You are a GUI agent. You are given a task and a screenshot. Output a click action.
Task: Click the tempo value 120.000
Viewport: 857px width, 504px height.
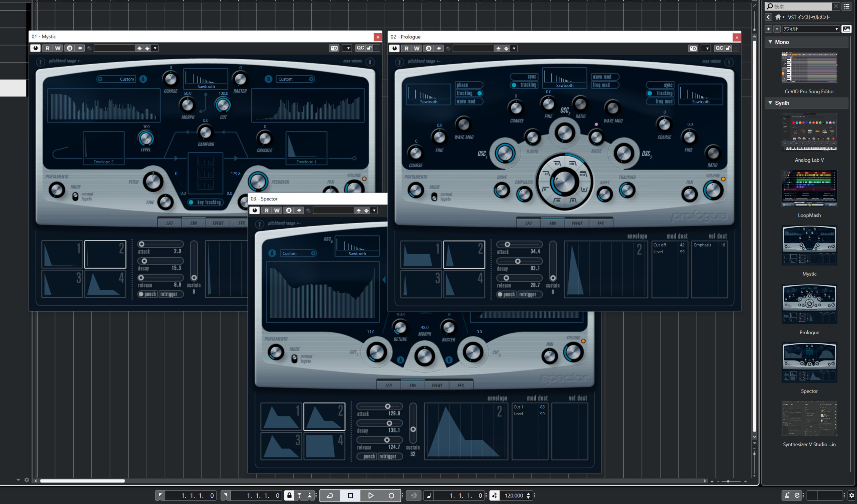pyautogui.click(x=514, y=496)
